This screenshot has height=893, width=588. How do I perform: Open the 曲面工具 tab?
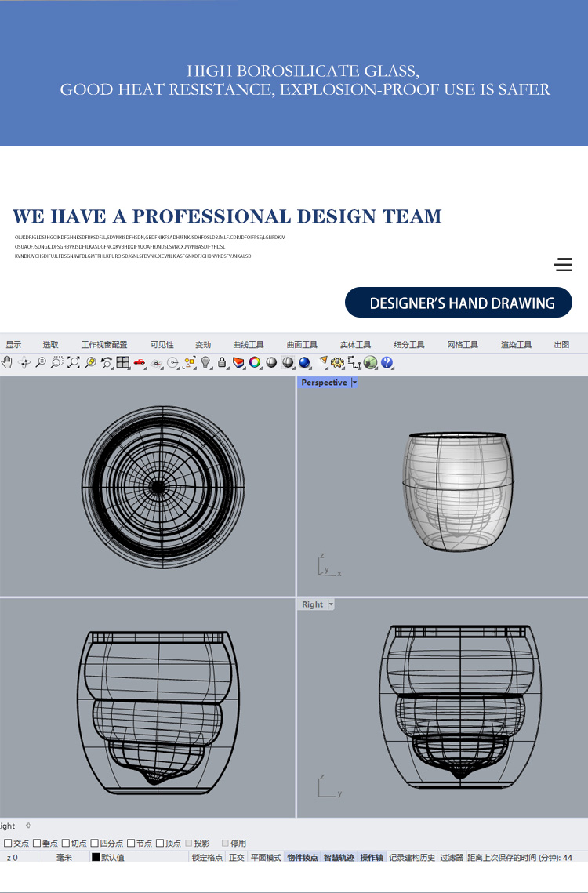(302, 344)
